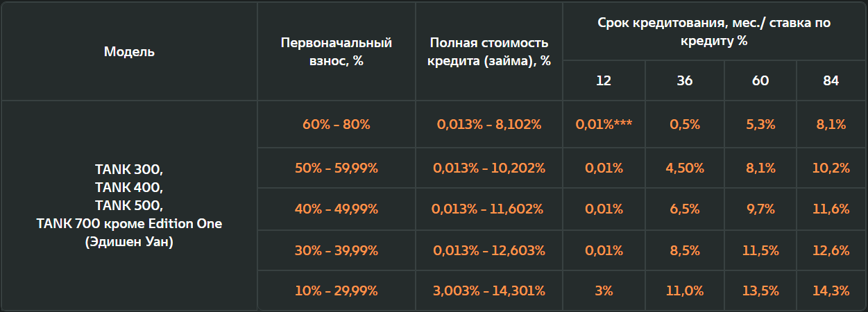Click the 0,013% – 8,102% full cost cell
Image resolution: width=868 pixels, height=312 pixels.
click(x=489, y=125)
